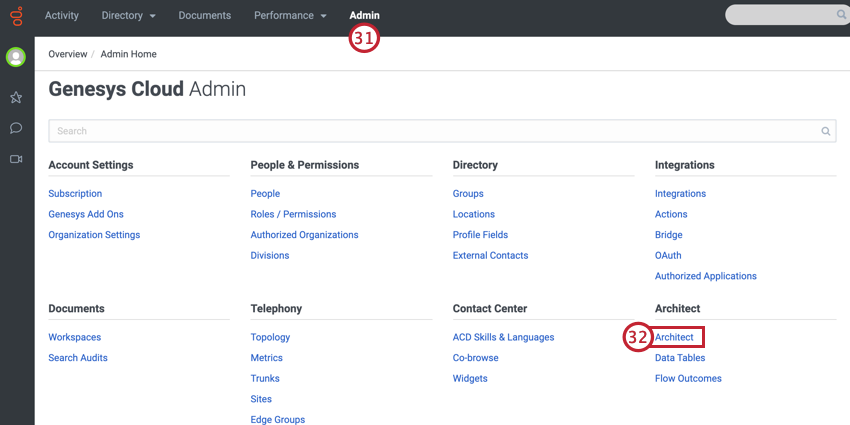This screenshot has height=425, width=850.
Task: Open the Trunks link under Telephony
Action: 265,378
